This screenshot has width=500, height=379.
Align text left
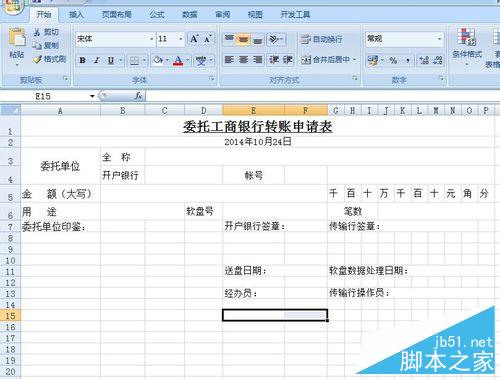(229, 60)
